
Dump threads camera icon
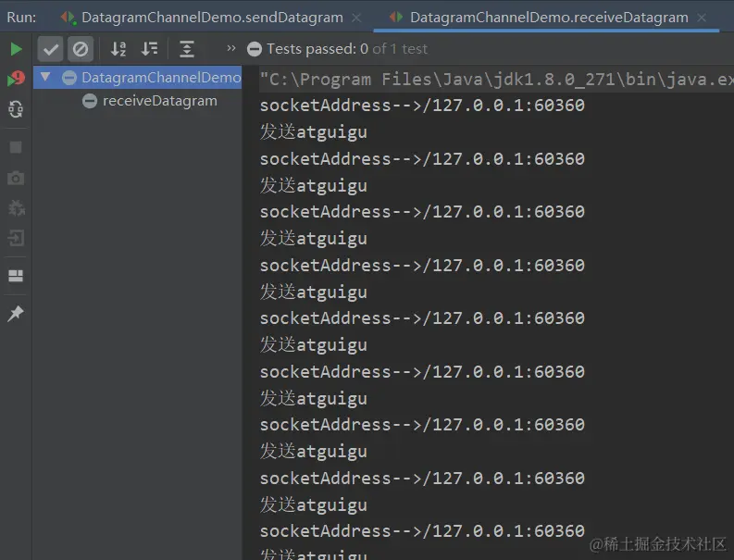(x=16, y=178)
